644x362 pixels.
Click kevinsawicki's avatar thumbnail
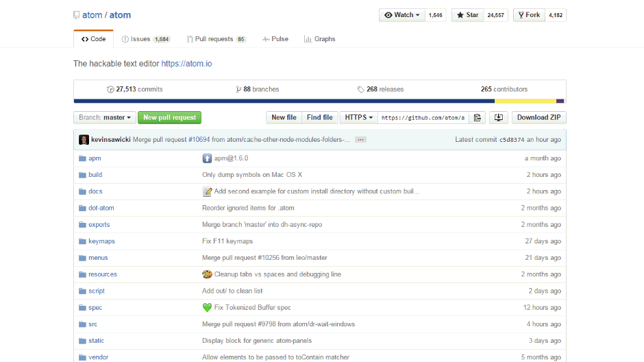point(84,139)
